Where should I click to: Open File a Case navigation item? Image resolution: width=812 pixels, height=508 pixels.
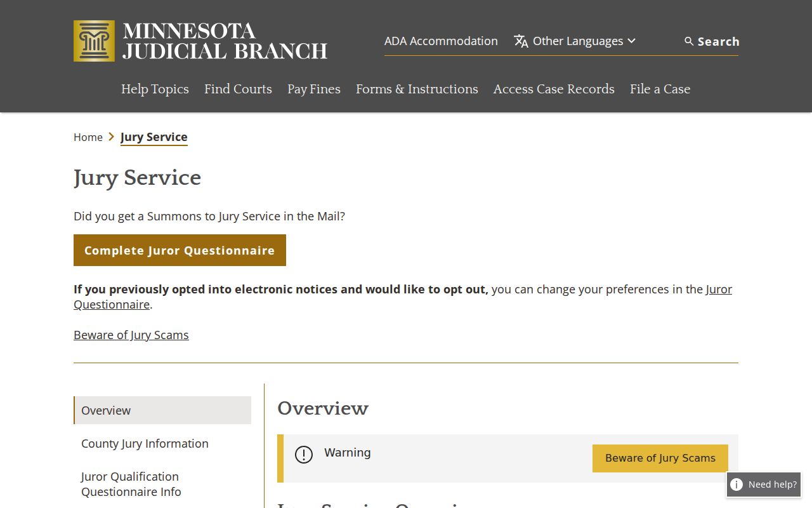tap(660, 89)
